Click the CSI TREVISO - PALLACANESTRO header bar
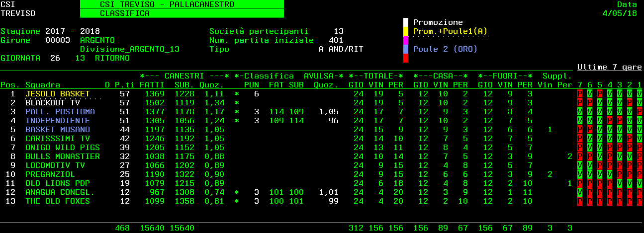This screenshot has width=644, height=233. pyautogui.click(x=182, y=4)
